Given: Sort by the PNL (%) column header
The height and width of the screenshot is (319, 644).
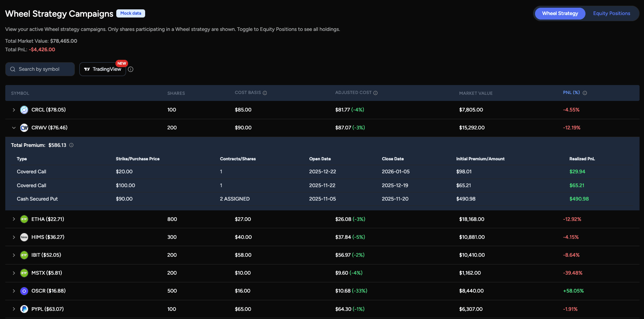Looking at the screenshot, I should 571,93.
